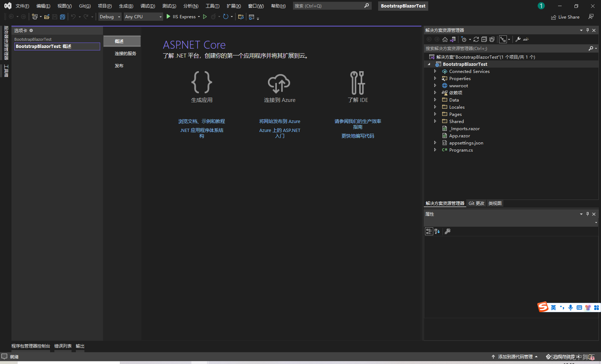Image resolution: width=601 pixels, height=364 pixels.
Task: Switch views icon in Solution Explorer toolbar
Action: [x=453, y=39]
